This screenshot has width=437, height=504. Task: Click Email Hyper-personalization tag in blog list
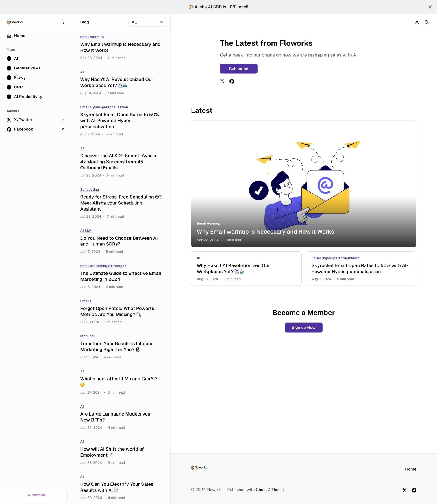(104, 107)
